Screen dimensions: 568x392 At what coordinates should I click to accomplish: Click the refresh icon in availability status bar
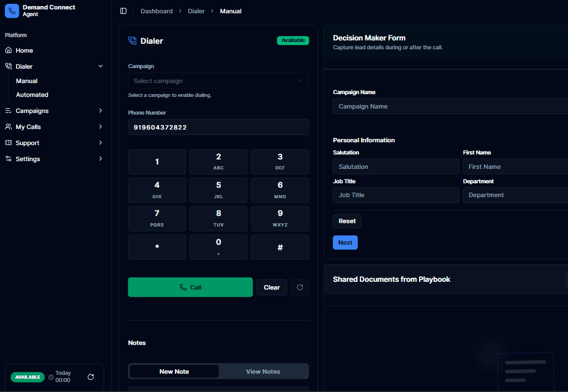pos(91,377)
